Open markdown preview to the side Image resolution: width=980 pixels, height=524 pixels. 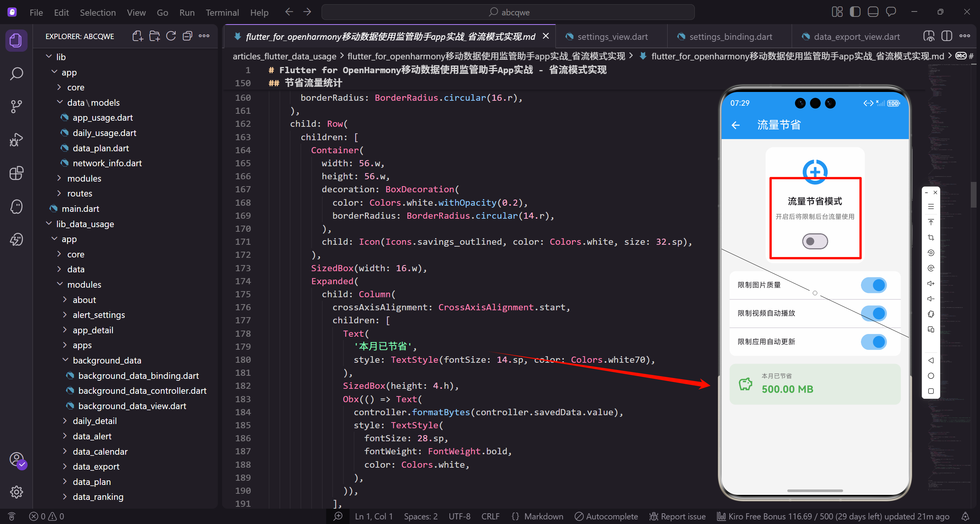click(929, 36)
